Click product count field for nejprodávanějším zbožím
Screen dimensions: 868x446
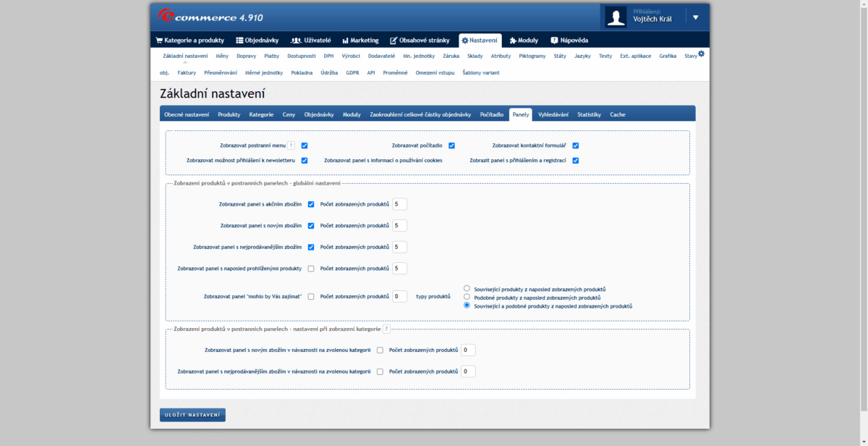[399, 247]
